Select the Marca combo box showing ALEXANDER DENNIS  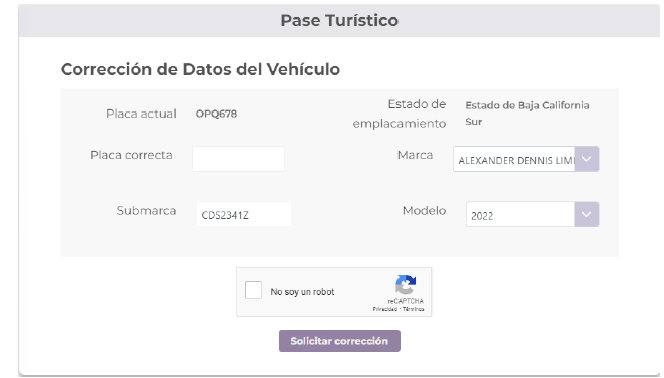(x=526, y=159)
